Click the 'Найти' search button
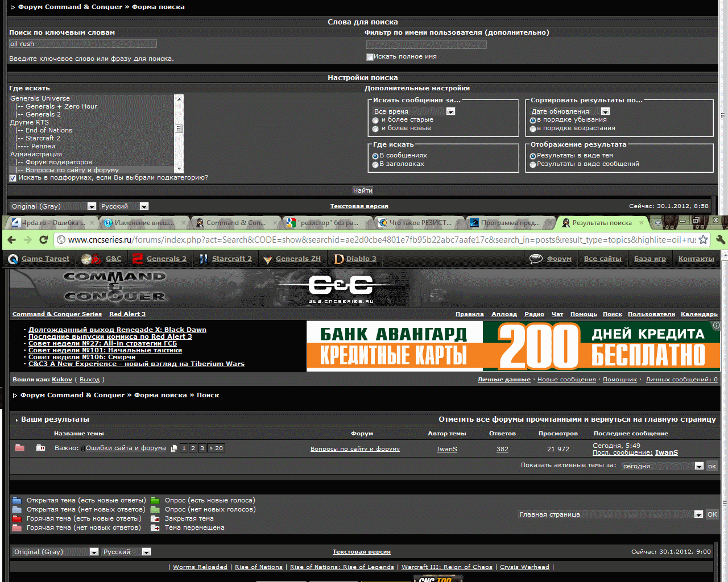This screenshot has height=582, width=728. (x=362, y=190)
